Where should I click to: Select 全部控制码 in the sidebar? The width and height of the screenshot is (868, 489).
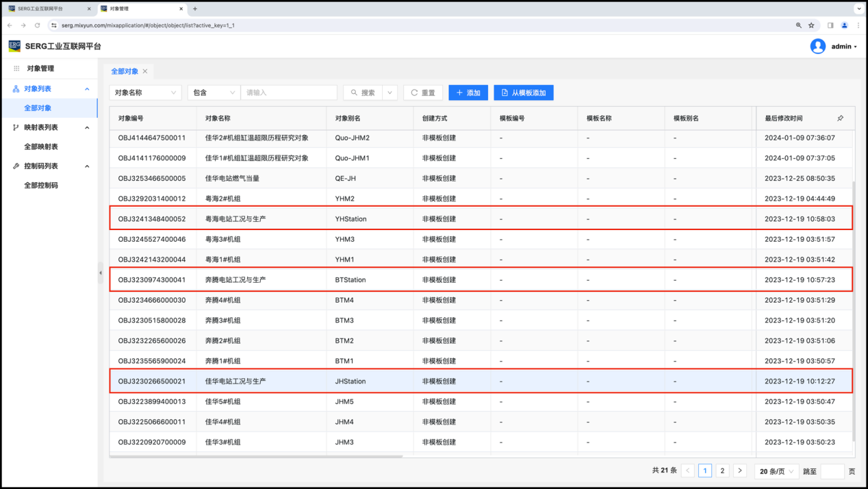point(41,185)
